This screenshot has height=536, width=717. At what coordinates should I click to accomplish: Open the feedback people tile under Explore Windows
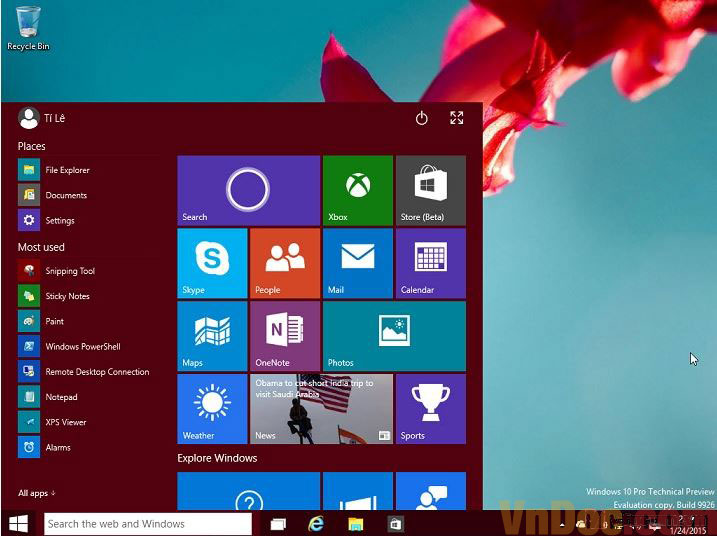[x=431, y=491]
